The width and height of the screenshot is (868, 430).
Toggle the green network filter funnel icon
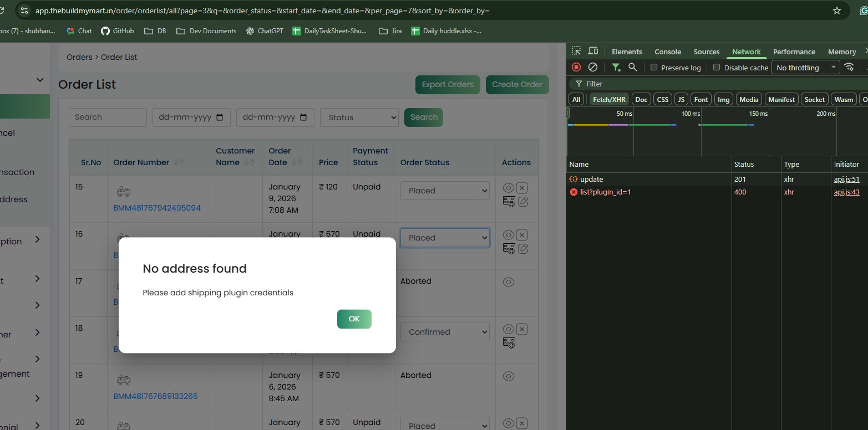[616, 67]
